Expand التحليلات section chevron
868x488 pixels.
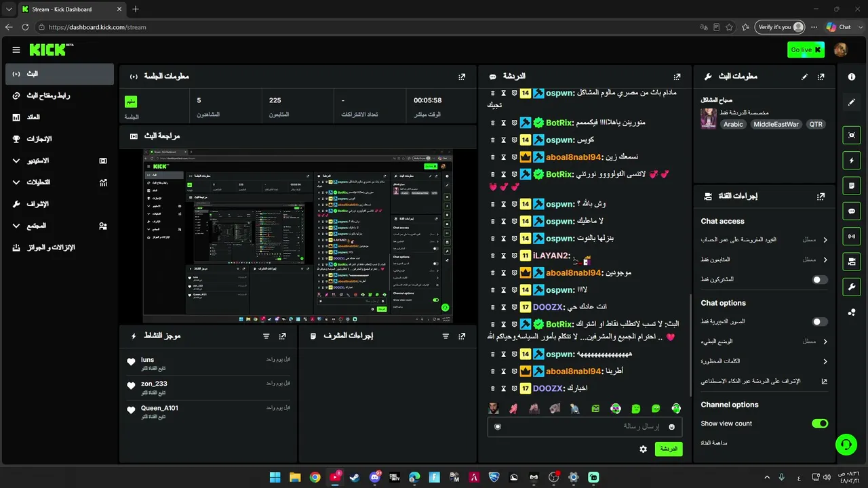[16, 182]
